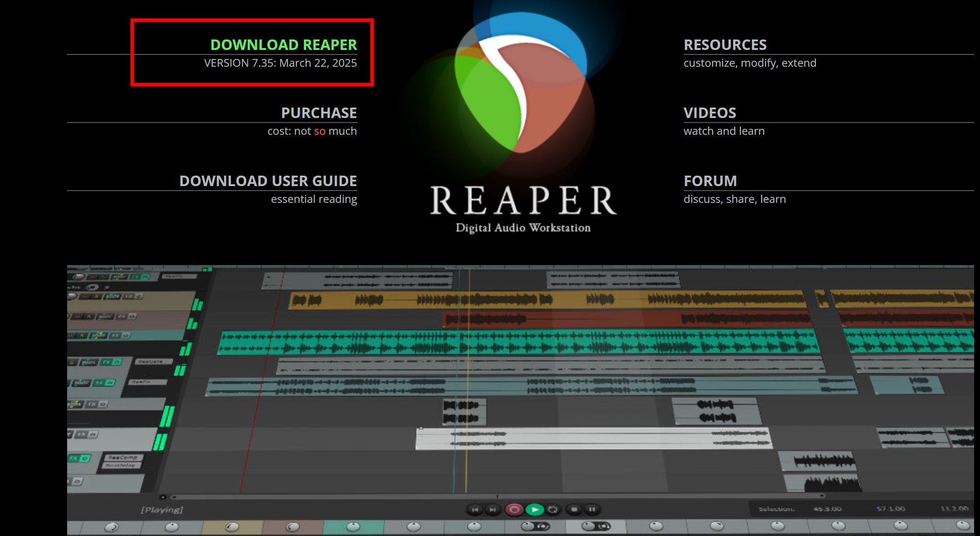The width and height of the screenshot is (980, 536).
Task: Click the pause transport button
Action: (x=592, y=510)
